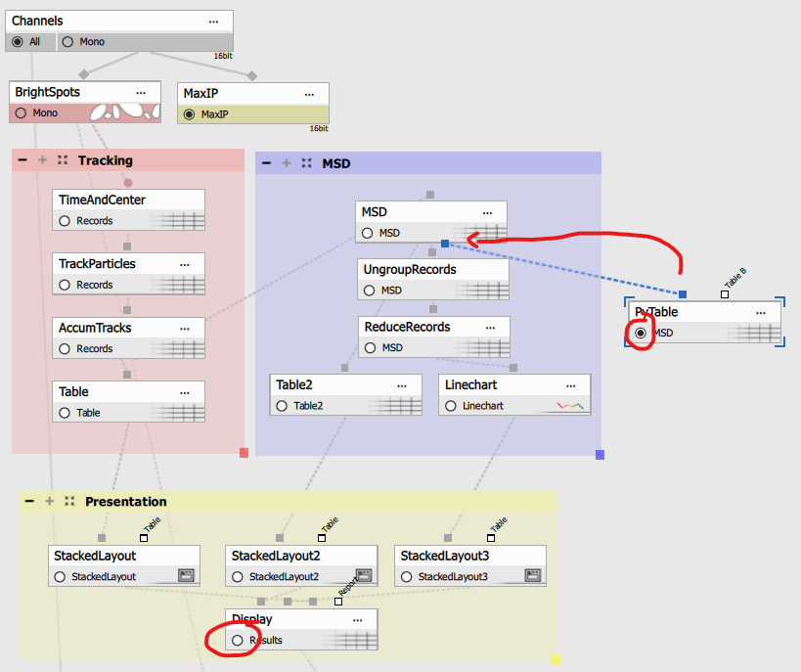The width and height of the screenshot is (801, 672).
Task: Click the fit-view icon in the MSD group header
Action: pyautogui.click(x=307, y=163)
